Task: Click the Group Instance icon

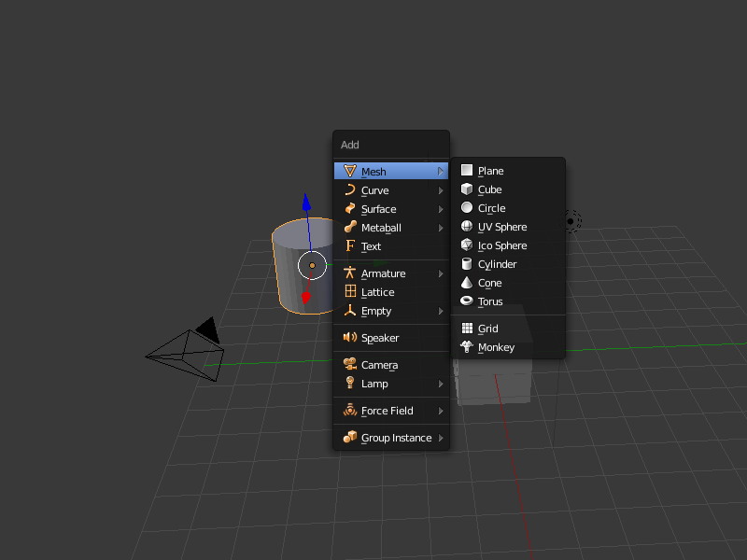Action: 350,437
